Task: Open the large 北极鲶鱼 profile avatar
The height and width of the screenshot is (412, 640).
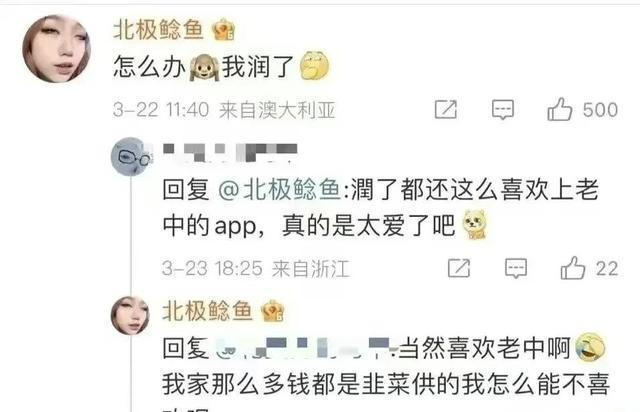Action: point(56,49)
